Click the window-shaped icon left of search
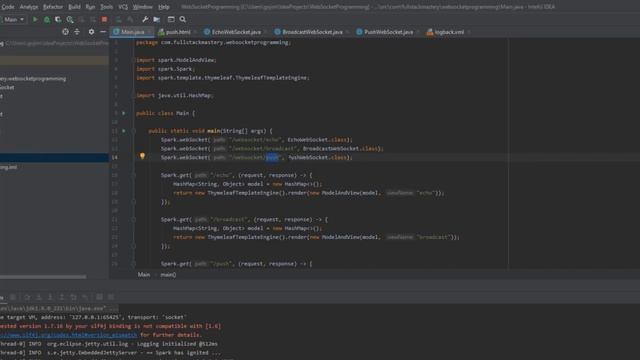The height and width of the screenshot is (360, 640). [x=171, y=19]
